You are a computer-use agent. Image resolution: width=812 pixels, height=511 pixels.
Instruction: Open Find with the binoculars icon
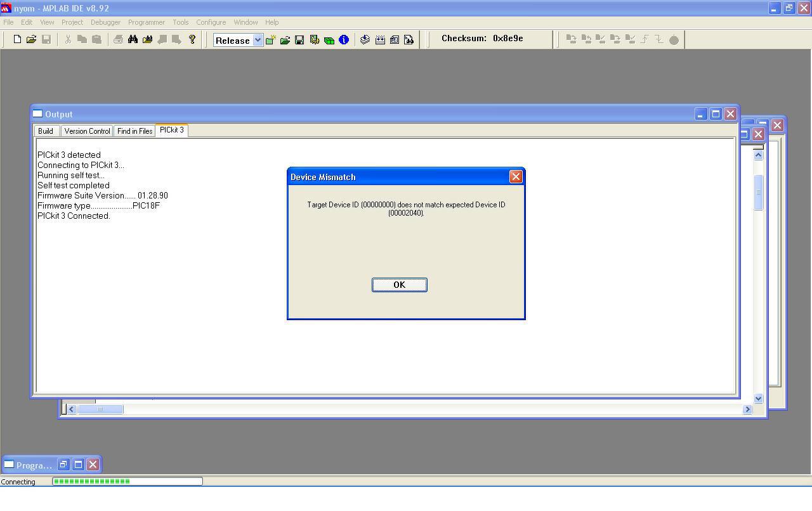pyautogui.click(x=133, y=39)
